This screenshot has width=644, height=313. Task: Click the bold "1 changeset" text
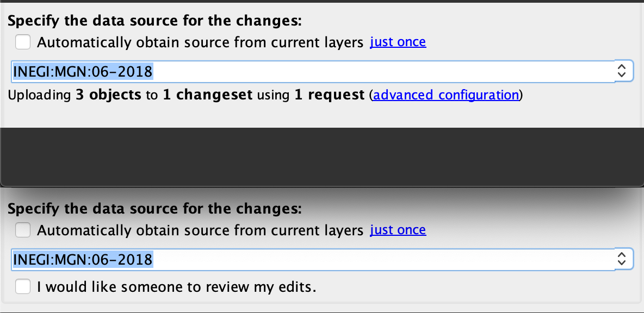coord(207,95)
